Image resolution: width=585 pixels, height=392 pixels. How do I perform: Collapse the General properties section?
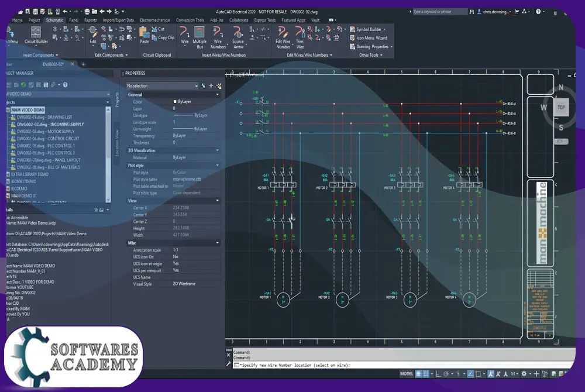pos(218,95)
